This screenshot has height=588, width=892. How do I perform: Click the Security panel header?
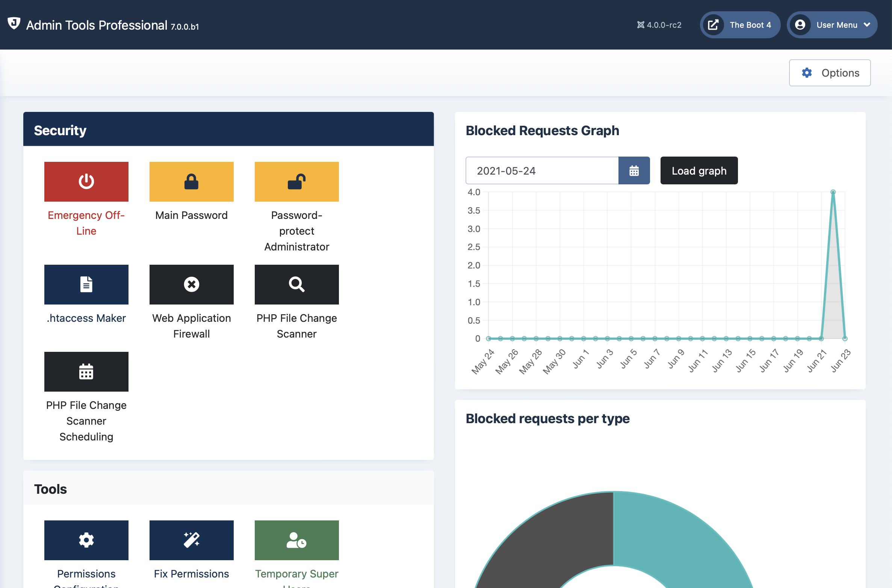(x=228, y=129)
